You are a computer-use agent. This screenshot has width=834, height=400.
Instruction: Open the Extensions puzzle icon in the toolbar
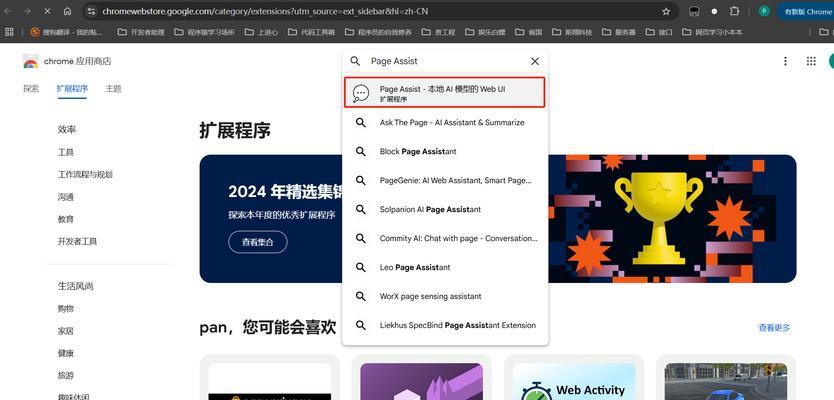[735, 11]
